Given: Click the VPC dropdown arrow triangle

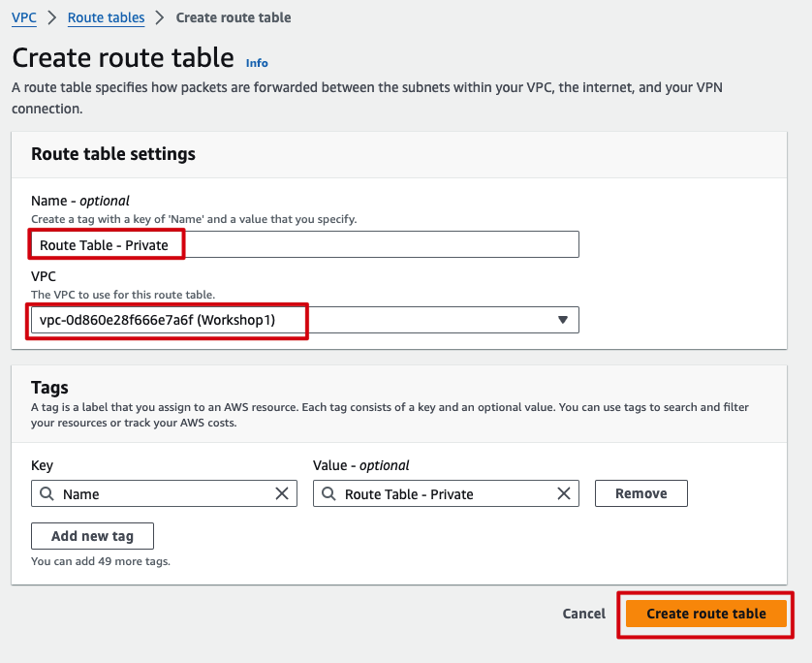Looking at the screenshot, I should click(563, 320).
